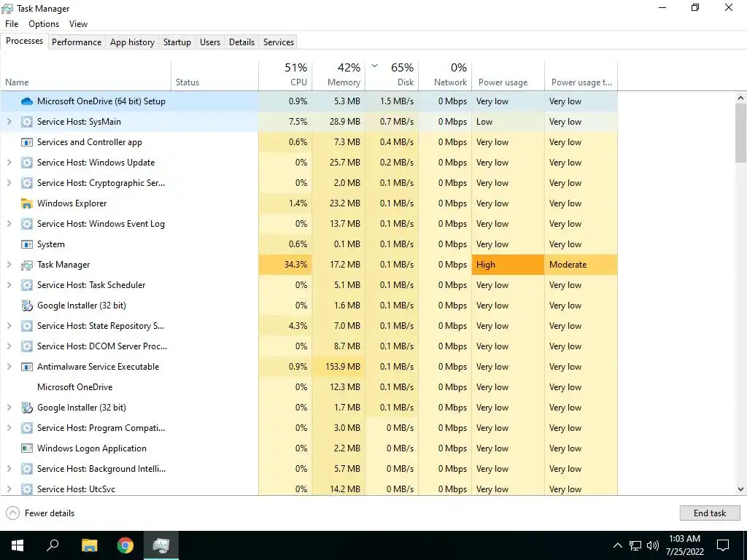The width and height of the screenshot is (747, 560).
Task: Click the Service Host: Windows Update gear icon
Action: tap(27, 163)
